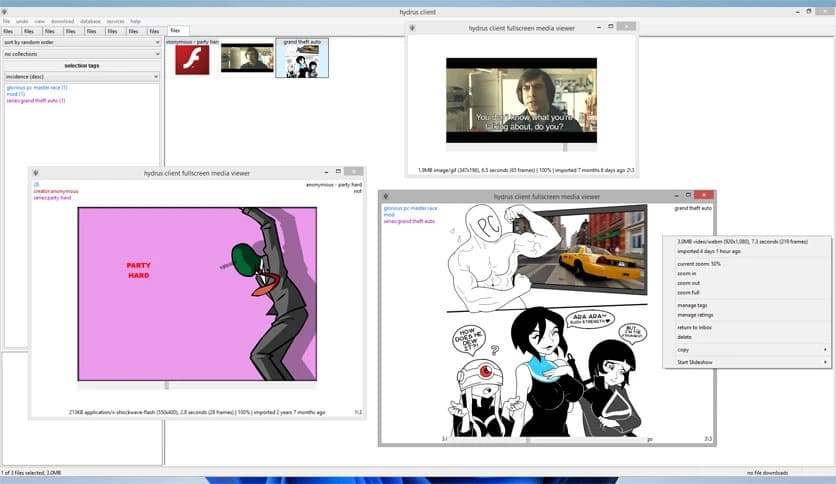This screenshot has width=836, height=484.
Task: Open the undo menu
Action: click(22, 21)
